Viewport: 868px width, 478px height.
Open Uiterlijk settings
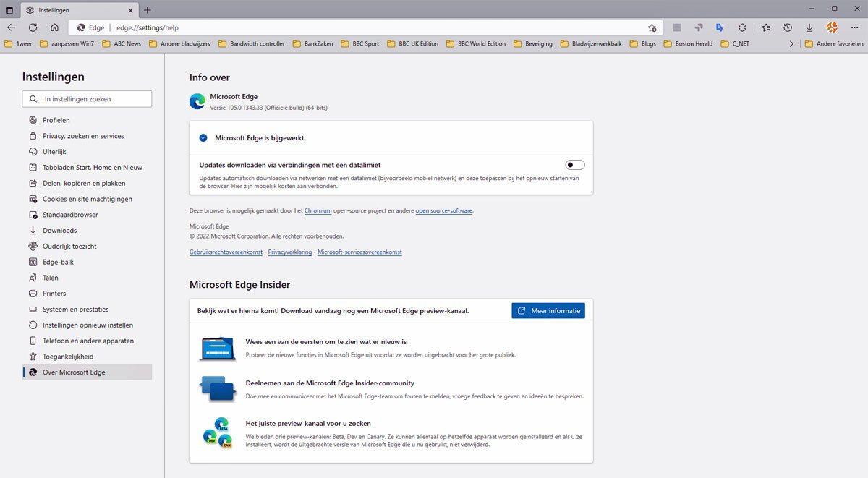[x=87, y=152]
